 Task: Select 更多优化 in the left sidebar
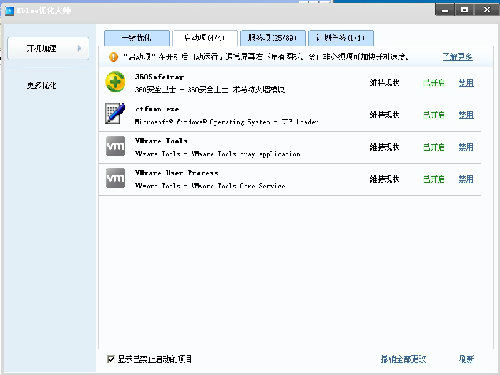(x=42, y=86)
